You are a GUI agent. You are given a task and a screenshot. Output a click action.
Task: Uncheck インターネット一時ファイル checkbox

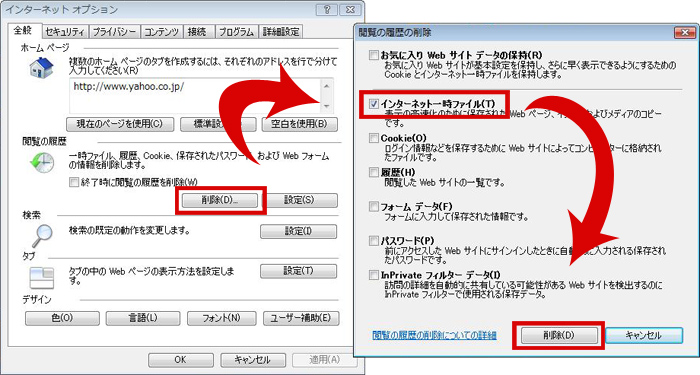click(374, 104)
